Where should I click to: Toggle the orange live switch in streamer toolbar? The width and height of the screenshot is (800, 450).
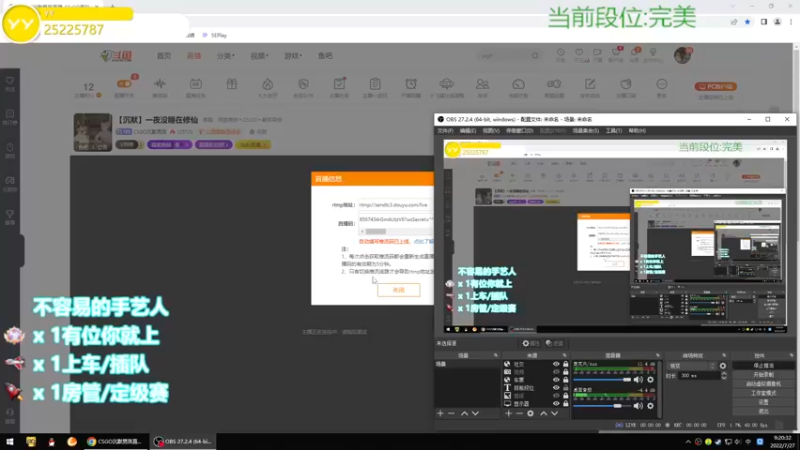pos(124,84)
